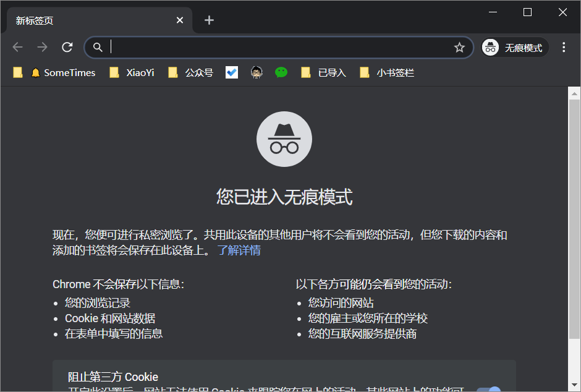Click the text 您的互联网服务提供商

[362, 334]
